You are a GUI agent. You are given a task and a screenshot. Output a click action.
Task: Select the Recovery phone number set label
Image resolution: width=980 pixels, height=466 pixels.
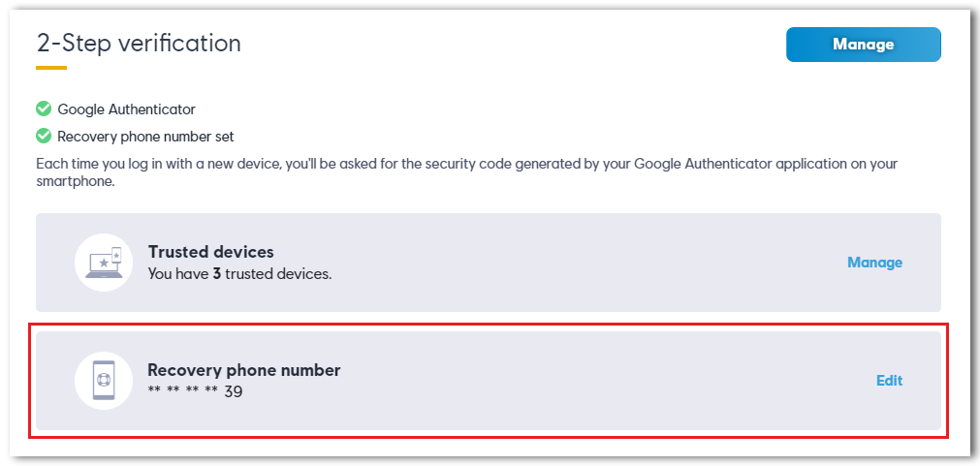pyautogui.click(x=145, y=137)
